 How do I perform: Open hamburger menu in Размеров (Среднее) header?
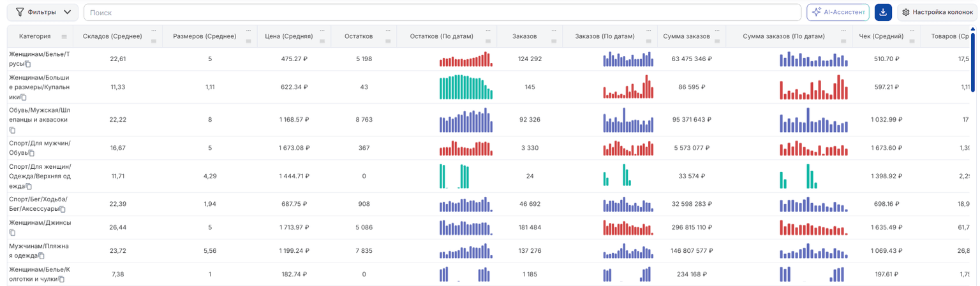[x=248, y=41]
